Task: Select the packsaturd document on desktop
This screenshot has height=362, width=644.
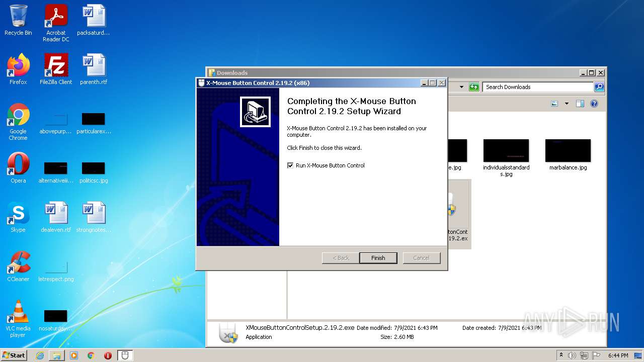Action: 94,20
